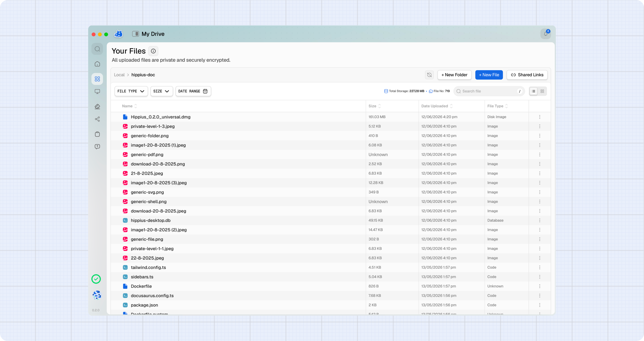Open actions menu for hippius-desktop.db
644x341 pixels.
click(x=540, y=220)
